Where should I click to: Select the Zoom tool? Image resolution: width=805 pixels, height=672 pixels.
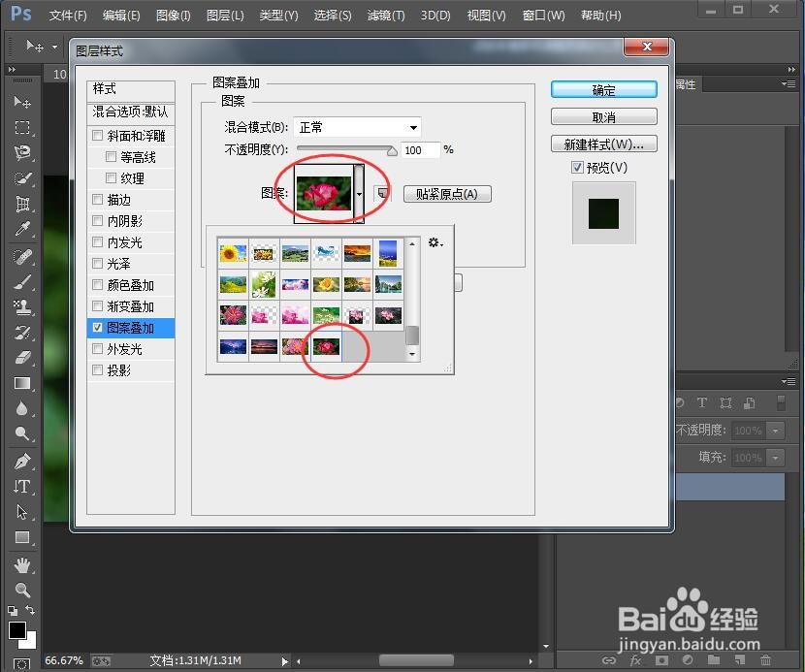point(22,591)
